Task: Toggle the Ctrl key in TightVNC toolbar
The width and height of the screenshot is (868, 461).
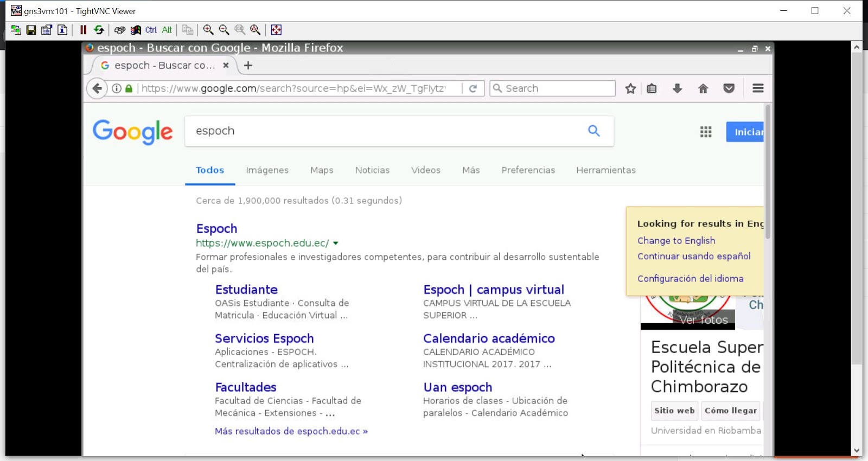Action: 151,30
